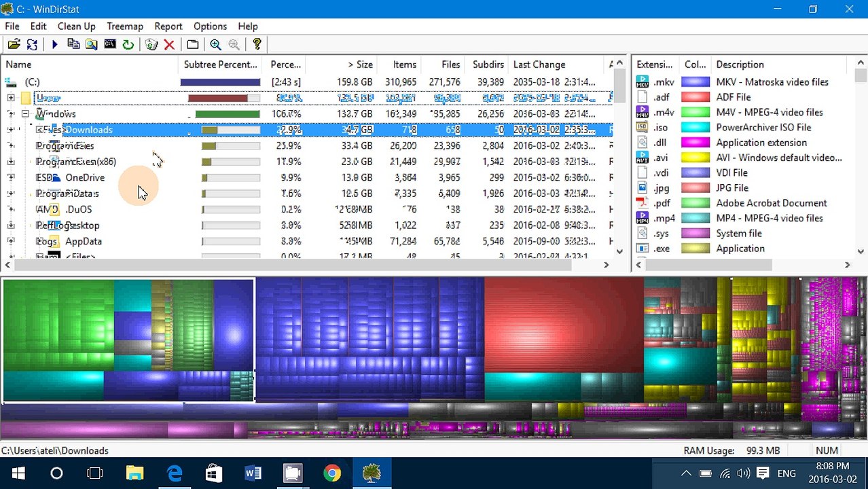Open Google Chrome from the taskbar
Image resolution: width=868 pixels, height=489 pixels.
[332, 473]
